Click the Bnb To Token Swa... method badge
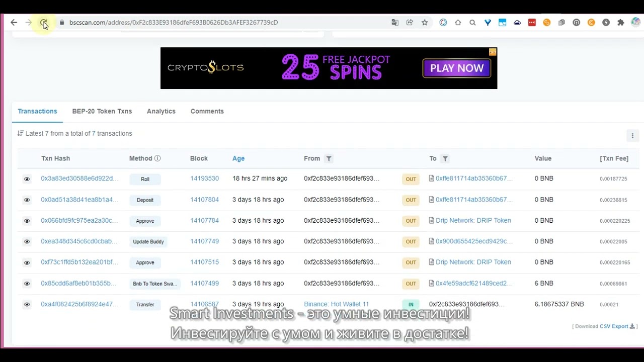This screenshot has width=644, height=362. pyautogui.click(x=155, y=284)
